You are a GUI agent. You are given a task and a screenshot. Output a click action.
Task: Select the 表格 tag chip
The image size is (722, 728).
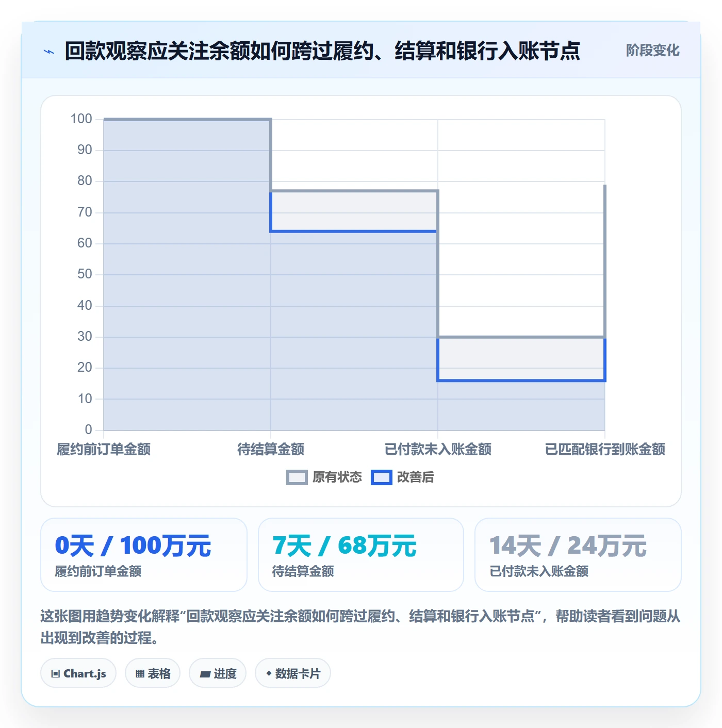(153, 673)
